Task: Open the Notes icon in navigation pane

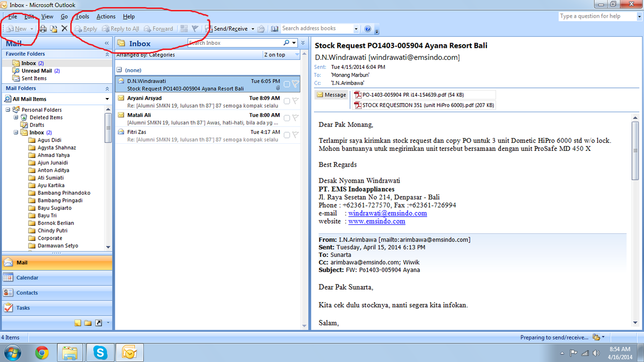Action: (x=77, y=323)
